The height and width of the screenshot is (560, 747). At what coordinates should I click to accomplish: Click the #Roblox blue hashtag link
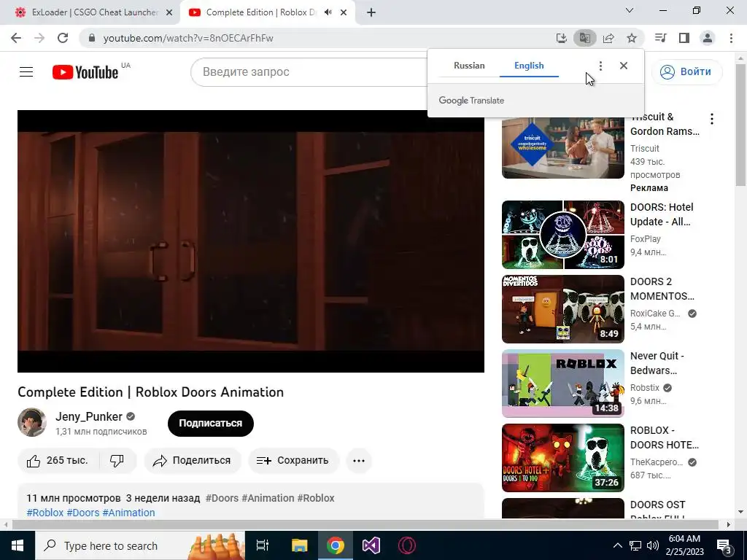click(x=44, y=513)
